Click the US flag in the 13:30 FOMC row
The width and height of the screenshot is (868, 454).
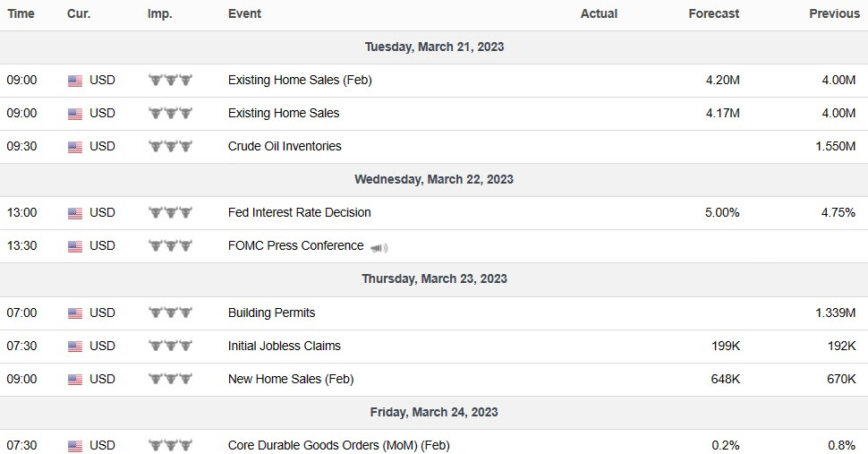tap(75, 246)
